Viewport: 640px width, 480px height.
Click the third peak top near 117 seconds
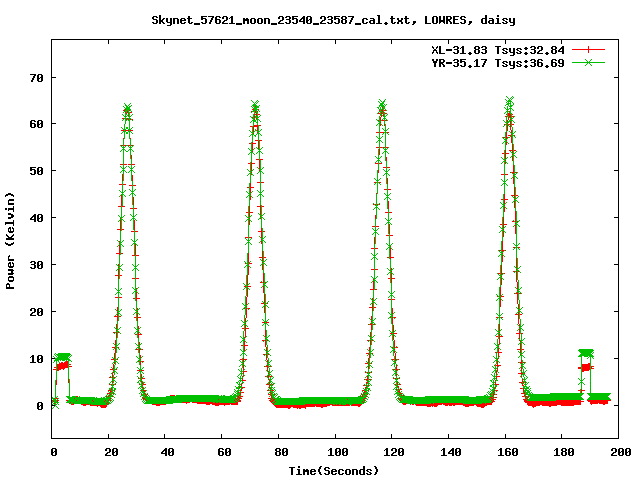pos(382,104)
